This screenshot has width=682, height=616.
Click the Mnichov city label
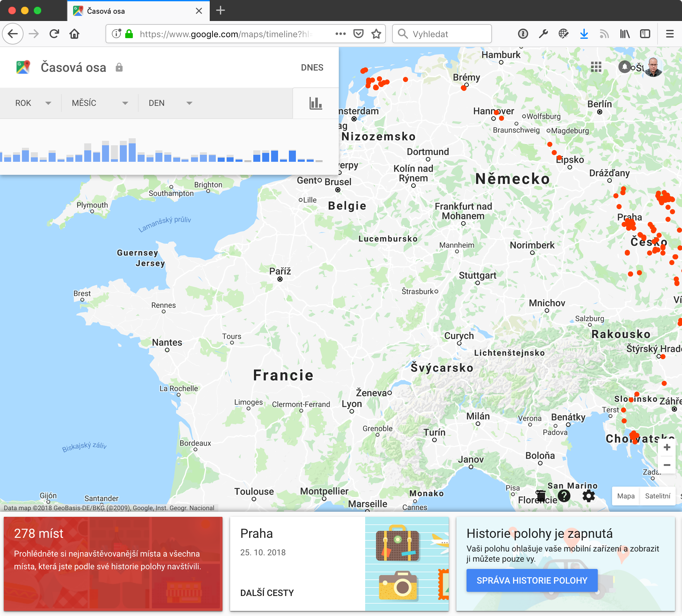point(547,303)
